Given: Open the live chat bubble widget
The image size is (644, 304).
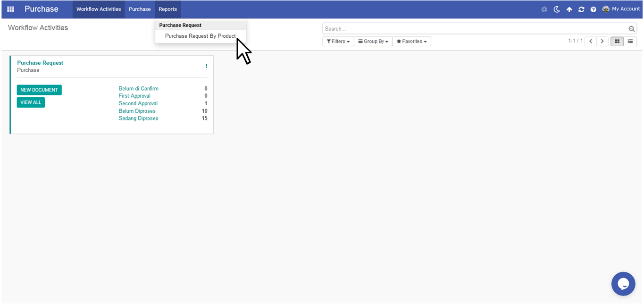Looking at the screenshot, I should click(623, 284).
